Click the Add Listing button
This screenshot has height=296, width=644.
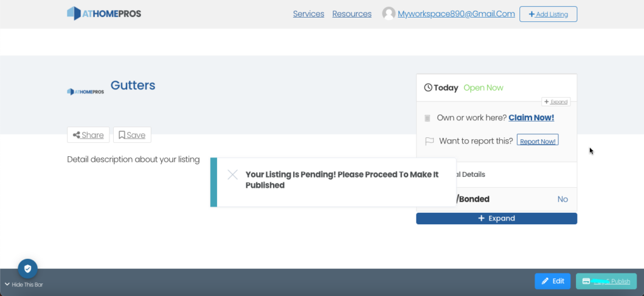(x=548, y=14)
